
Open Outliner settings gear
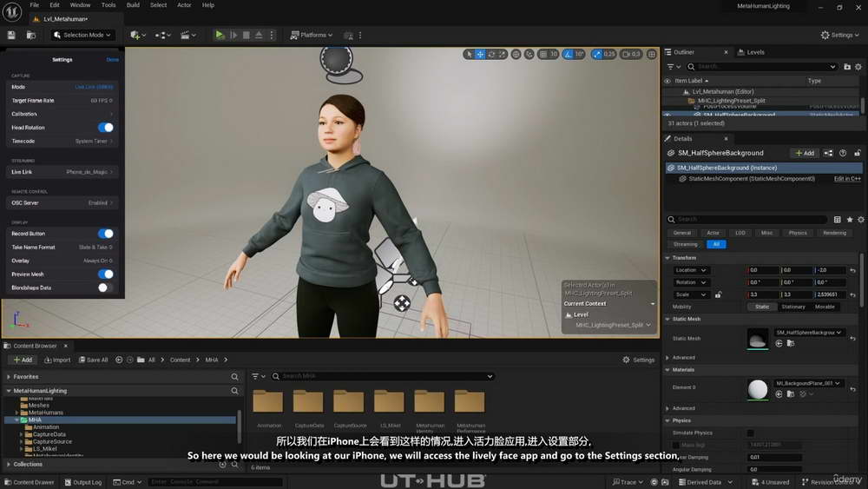pos(858,67)
